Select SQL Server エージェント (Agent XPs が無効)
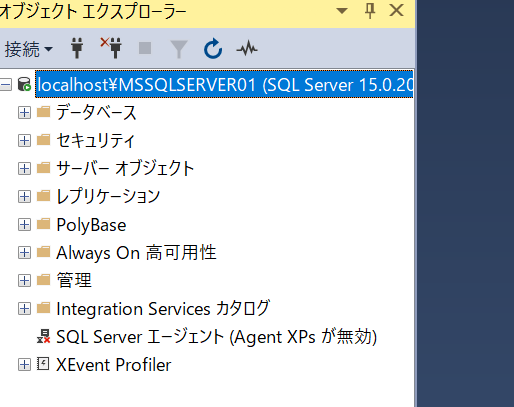 point(217,337)
